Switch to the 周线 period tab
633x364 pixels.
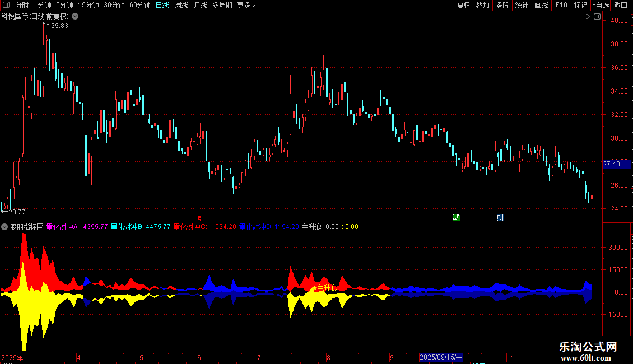click(181, 5)
